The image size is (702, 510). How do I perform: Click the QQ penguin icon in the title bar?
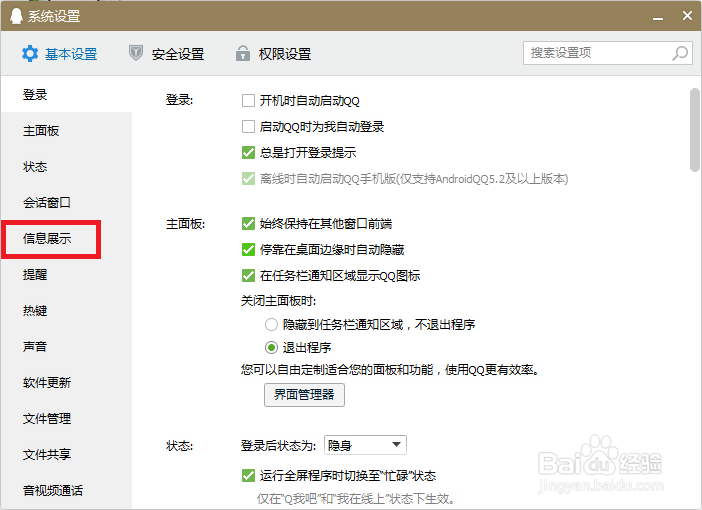[x=16, y=16]
